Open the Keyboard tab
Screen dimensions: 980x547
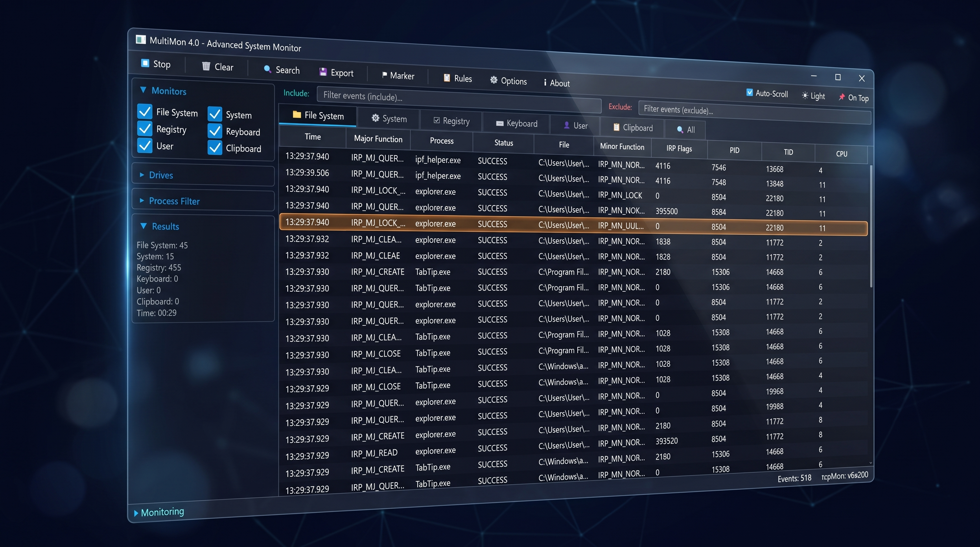tap(516, 123)
